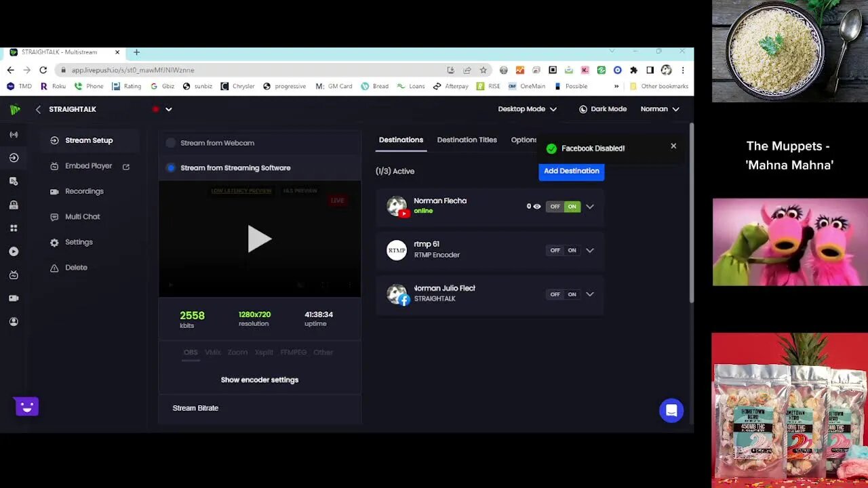Image resolution: width=868 pixels, height=488 pixels.
Task: Click Chrome back navigation arrow
Action: 10,70
